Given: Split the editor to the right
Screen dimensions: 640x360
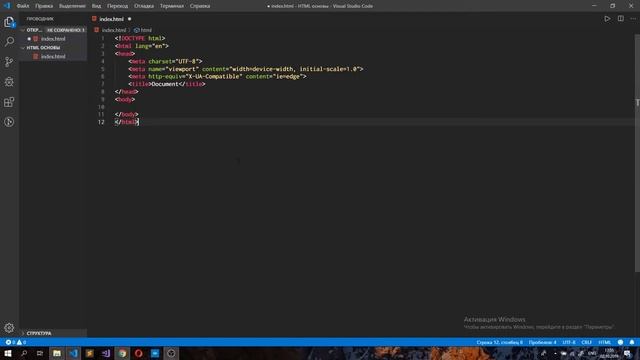Looking at the screenshot, I should (620, 19).
